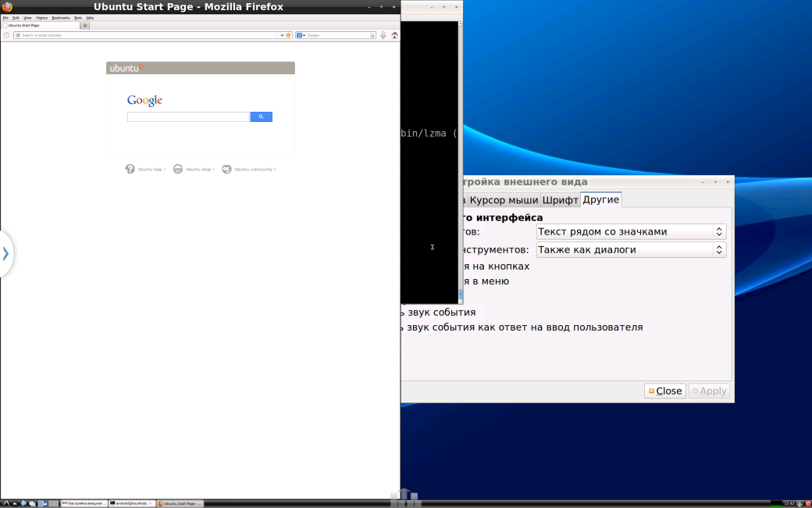The width and height of the screenshot is (812, 508).
Task: Click the screen lock icon in system tray
Action: (x=800, y=503)
